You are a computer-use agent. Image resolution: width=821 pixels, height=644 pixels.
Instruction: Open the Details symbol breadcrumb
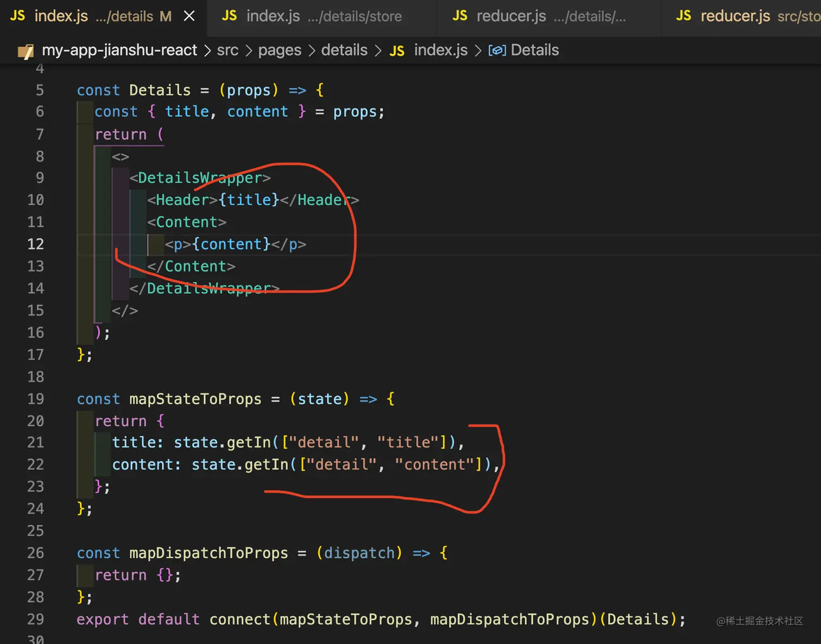pyautogui.click(x=535, y=50)
